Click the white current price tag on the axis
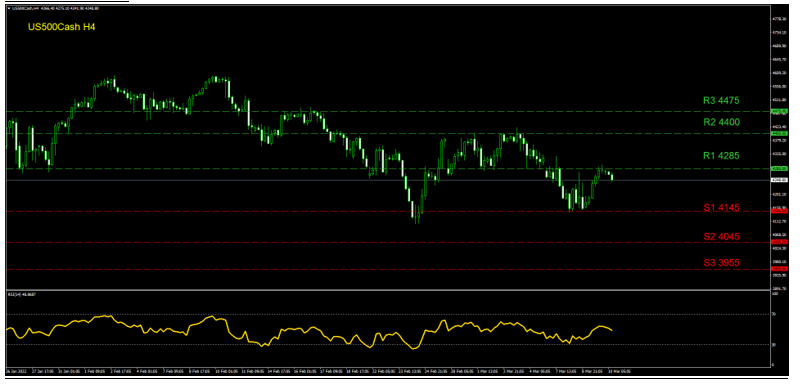This screenshot has height=384, width=802. click(x=779, y=180)
